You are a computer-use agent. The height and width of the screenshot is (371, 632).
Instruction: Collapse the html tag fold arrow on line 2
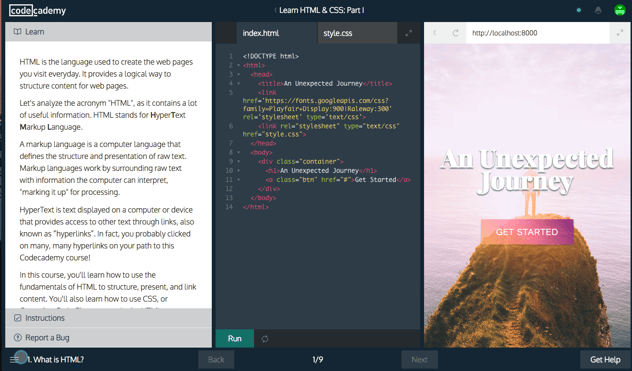click(x=239, y=65)
